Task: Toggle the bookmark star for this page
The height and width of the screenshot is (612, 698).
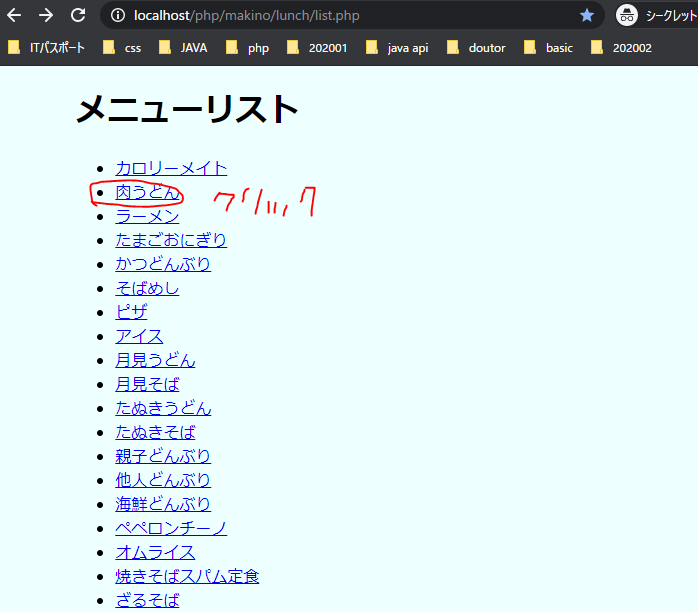Action: pyautogui.click(x=587, y=16)
